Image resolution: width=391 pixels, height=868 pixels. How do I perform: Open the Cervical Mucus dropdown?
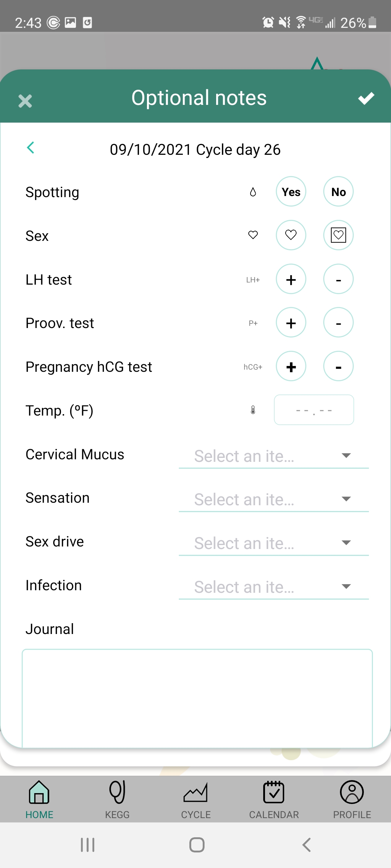click(274, 456)
